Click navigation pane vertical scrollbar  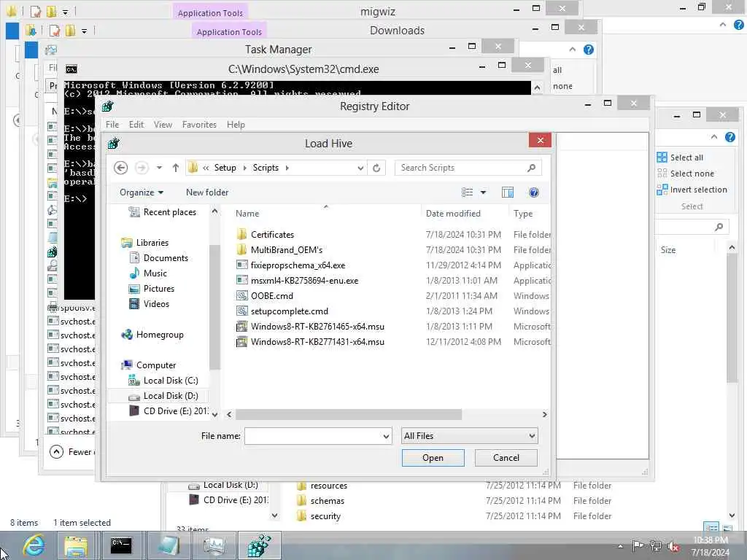tap(214, 307)
